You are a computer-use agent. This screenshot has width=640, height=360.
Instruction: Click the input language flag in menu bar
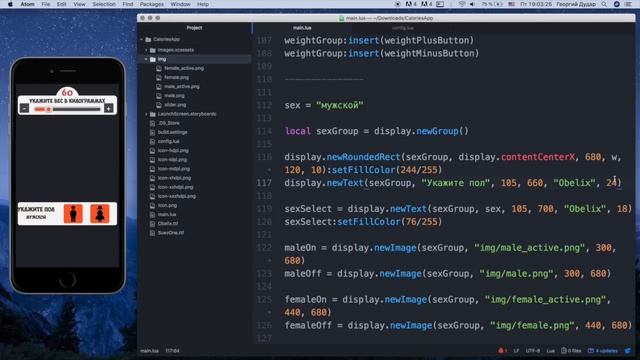point(511,4)
